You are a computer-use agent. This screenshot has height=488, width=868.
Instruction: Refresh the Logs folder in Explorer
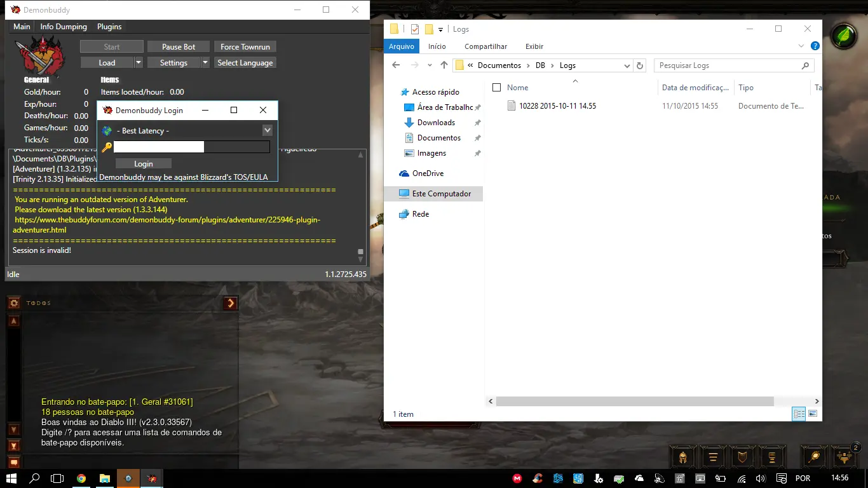[x=640, y=65]
